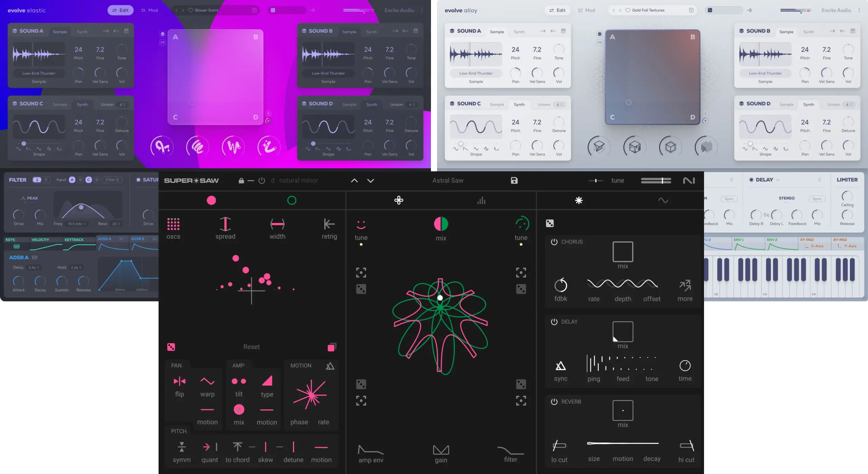The image size is (868, 474).
Task: Adjust the Super Saw master volume slider
Action: (656, 180)
